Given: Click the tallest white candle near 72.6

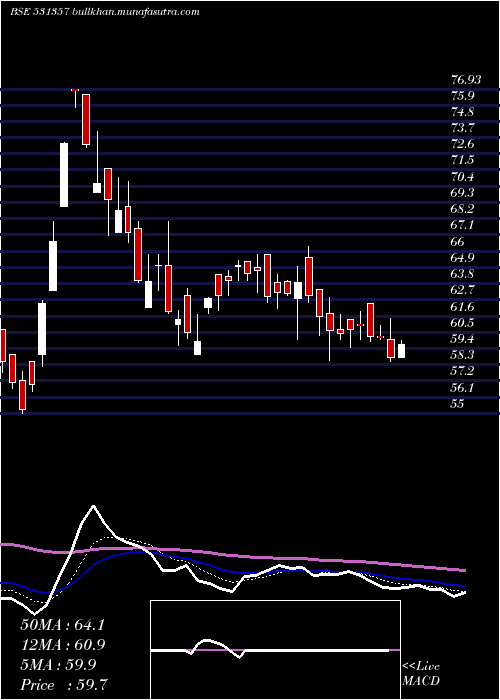Looking at the screenshot, I should point(64,175).
